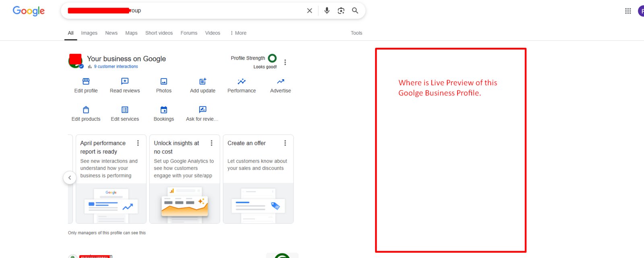The height and width of the screenshot is (258, 644).
Task: Open search by image lens icon
Action: pos(341,11)
